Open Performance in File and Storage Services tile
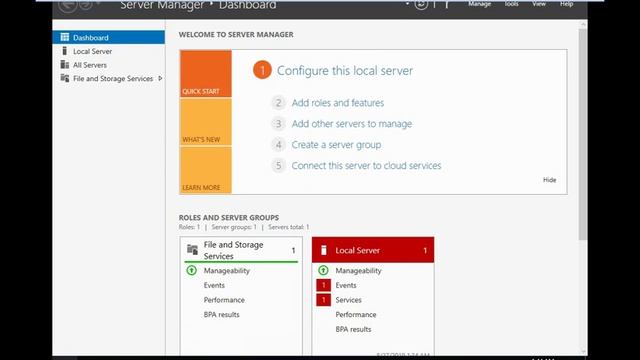This screenshot has width=640, height=360. [224, 300]
